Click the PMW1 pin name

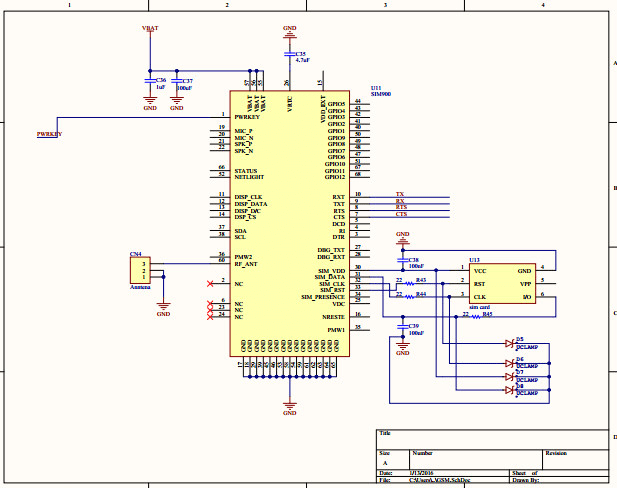336,330
